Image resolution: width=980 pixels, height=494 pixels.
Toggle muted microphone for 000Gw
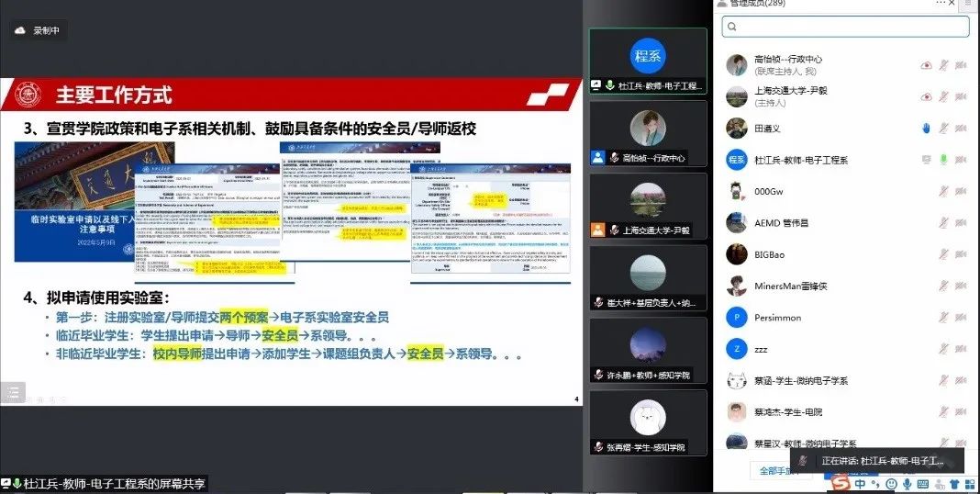(x=943, y=191)
